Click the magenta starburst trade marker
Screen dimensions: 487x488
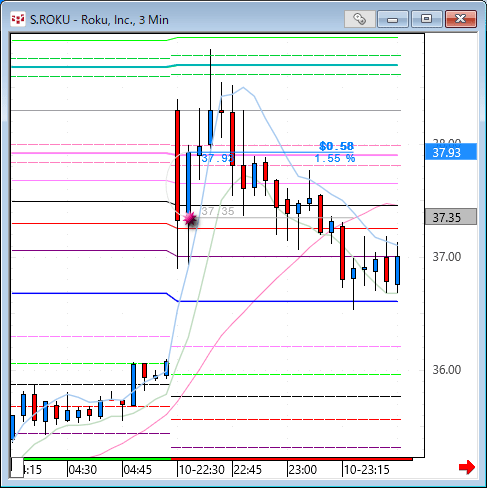click(x=190, y=219)
